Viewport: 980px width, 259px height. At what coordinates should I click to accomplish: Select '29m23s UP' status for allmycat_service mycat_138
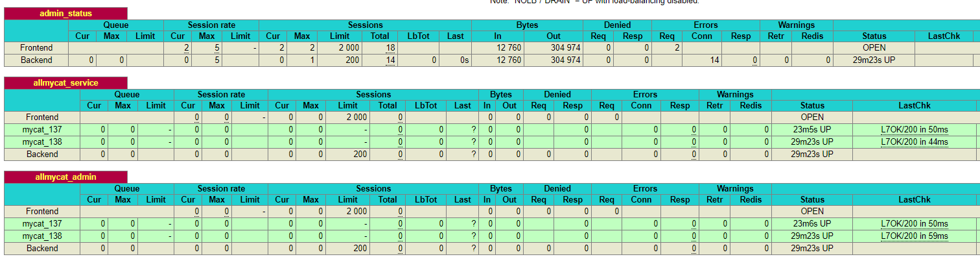pos(812,142)
